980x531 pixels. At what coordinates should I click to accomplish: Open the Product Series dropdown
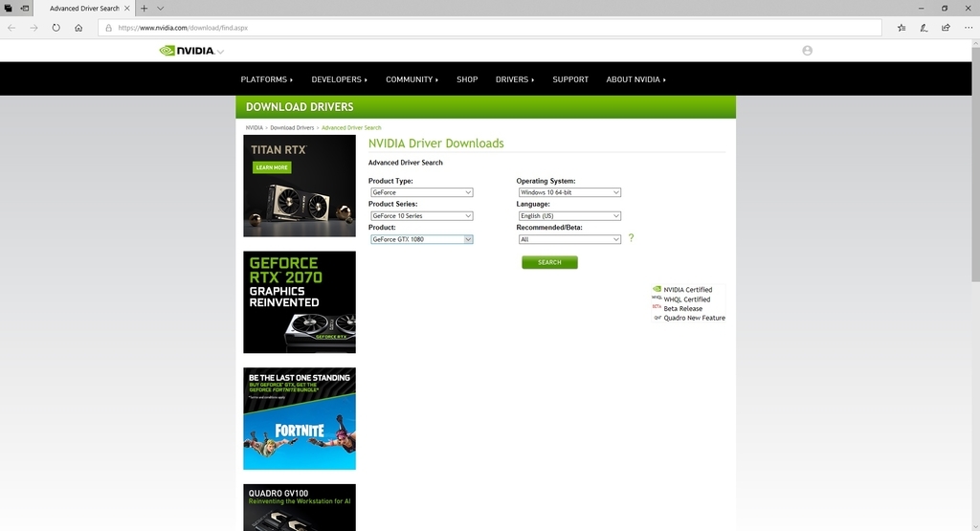pyautogui.click(x=421, y=216)
